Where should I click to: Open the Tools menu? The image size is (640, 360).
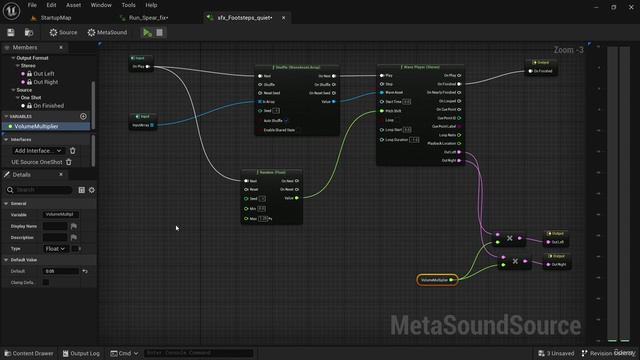coord(128,5)
